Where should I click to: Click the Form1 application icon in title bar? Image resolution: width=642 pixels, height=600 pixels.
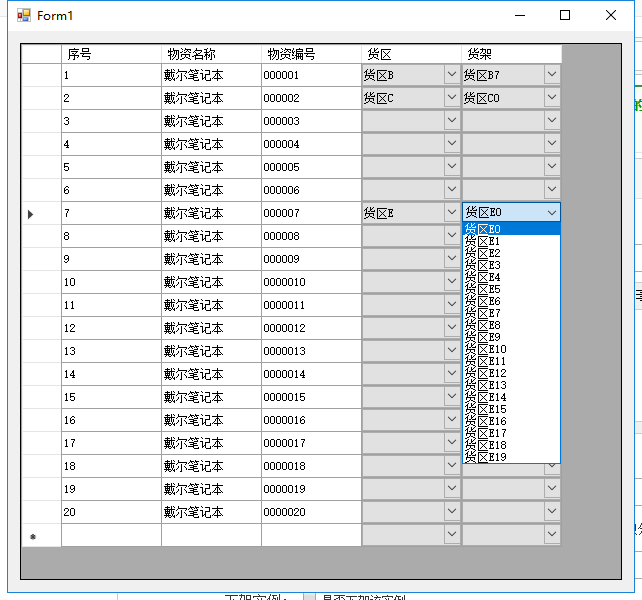pos(24,16)
